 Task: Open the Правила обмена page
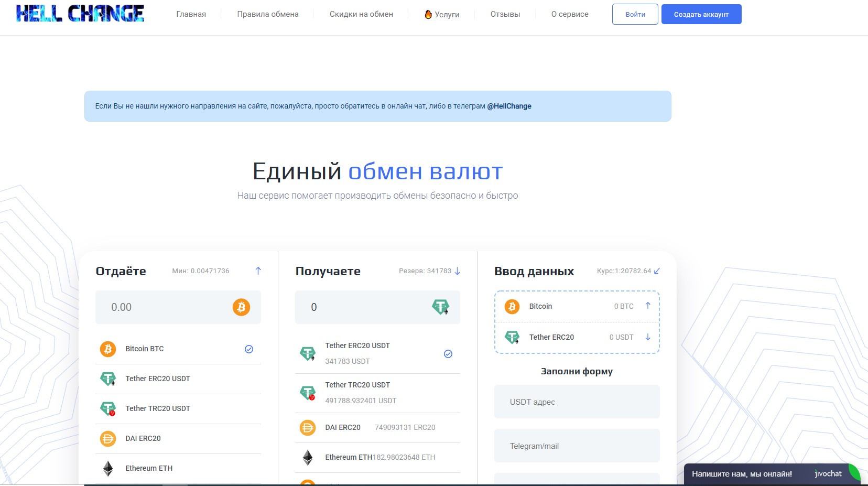[x=268, y=14]
